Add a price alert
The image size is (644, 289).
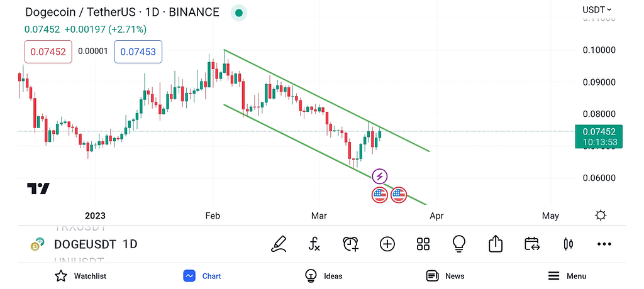(x=350, y=244)
